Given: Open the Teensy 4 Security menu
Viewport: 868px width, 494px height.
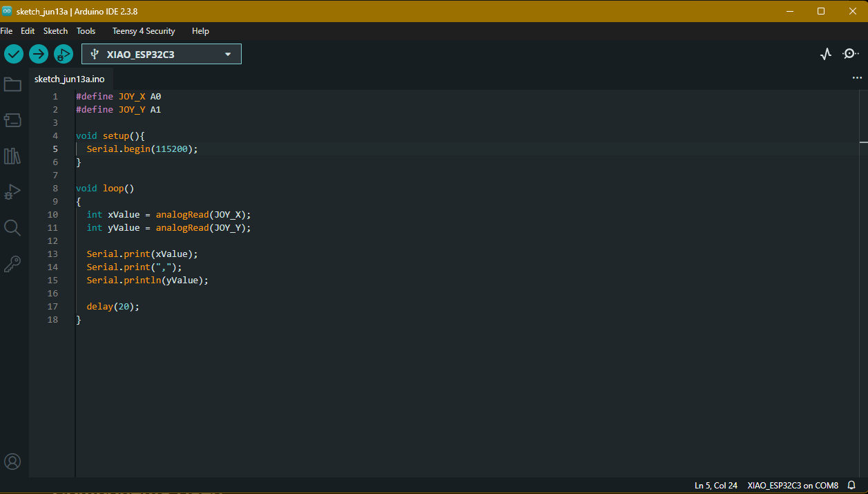Looking at the screenshot, I should (x=144, y=31).
